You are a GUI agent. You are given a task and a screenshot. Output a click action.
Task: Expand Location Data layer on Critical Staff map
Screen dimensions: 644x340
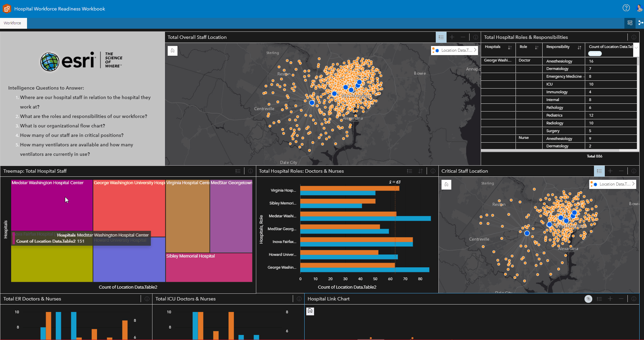click(x=634, y=184)
